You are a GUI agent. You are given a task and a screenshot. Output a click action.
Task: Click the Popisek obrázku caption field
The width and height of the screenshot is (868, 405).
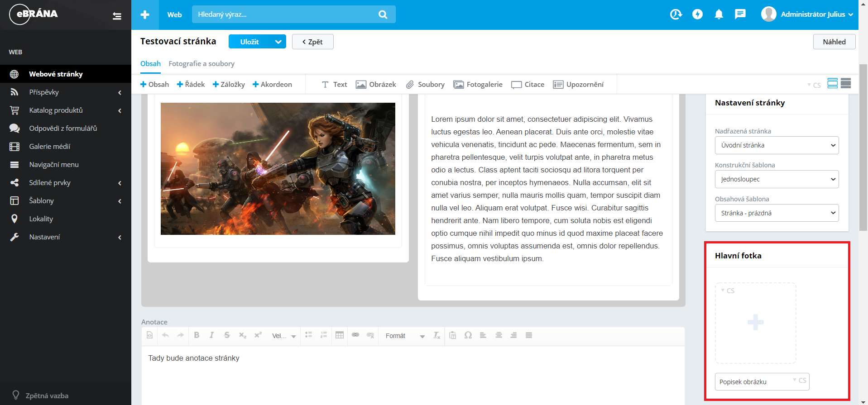click(x=762, y=381)
